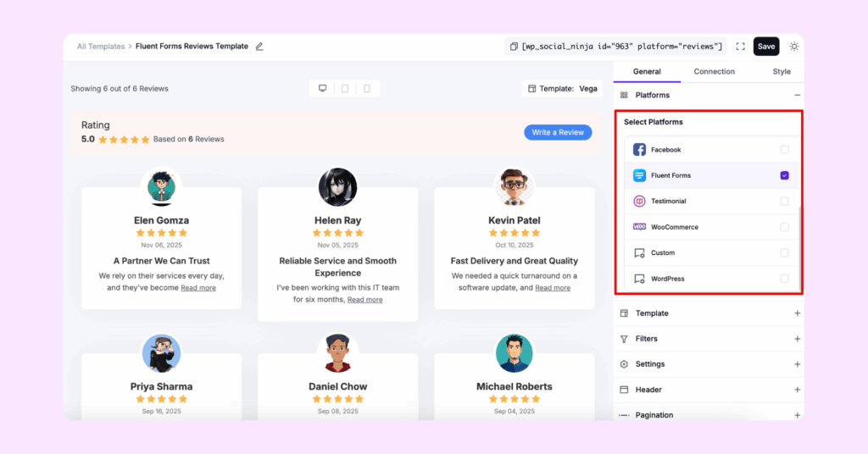Open Read more on Elen Gomza review
The height and width of the screenshot is (454, 868).
pyautogui.click(x=198, y=287)
